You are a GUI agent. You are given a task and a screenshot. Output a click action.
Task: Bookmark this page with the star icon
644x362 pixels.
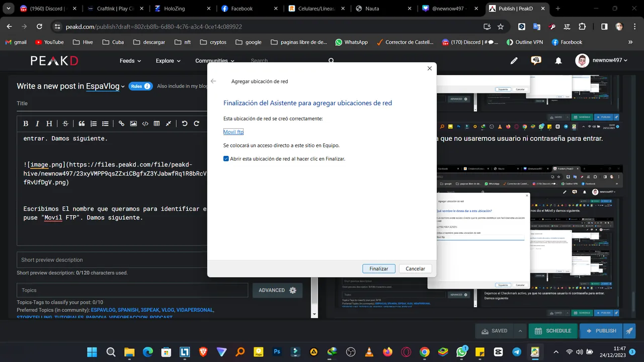501,27
